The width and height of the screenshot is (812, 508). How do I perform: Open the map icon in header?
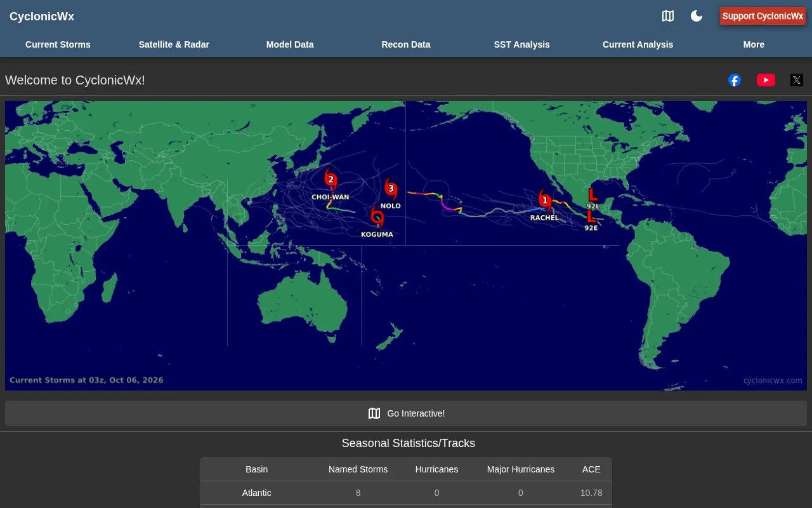click(668, 16)
